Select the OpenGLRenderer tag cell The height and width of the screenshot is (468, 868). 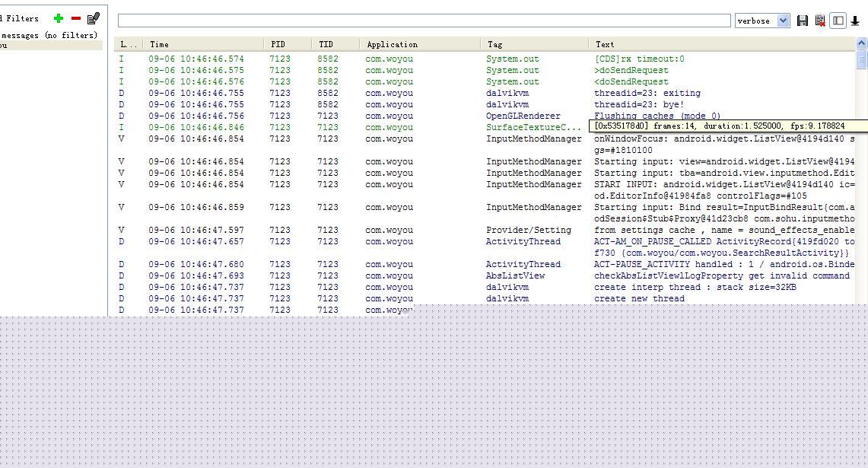[x=523, y=116]
